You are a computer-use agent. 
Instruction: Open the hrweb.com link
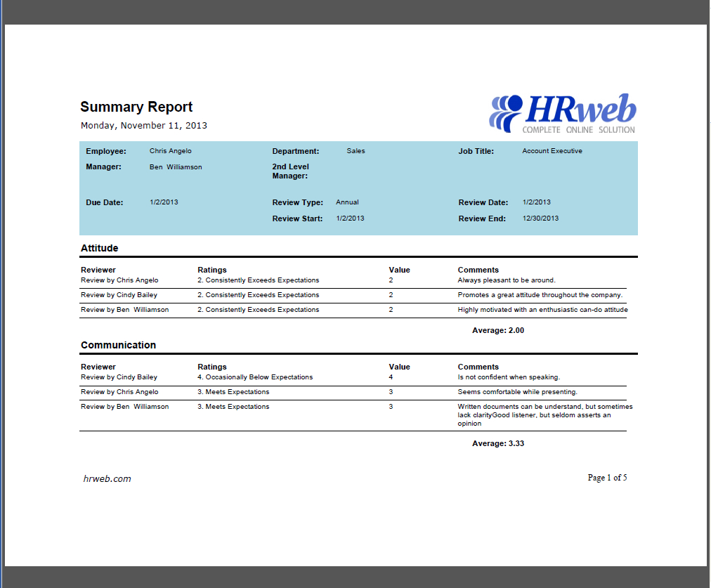(x=105, y=478)
